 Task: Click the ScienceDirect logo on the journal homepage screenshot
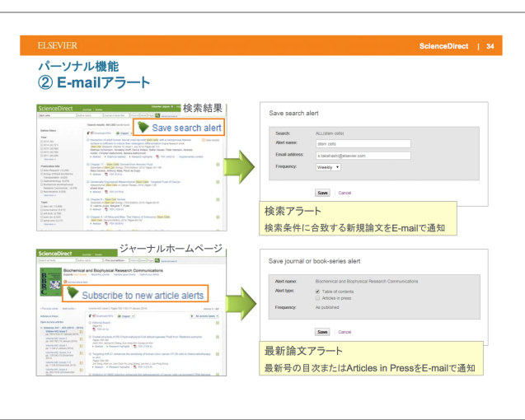tap(55, 254)
